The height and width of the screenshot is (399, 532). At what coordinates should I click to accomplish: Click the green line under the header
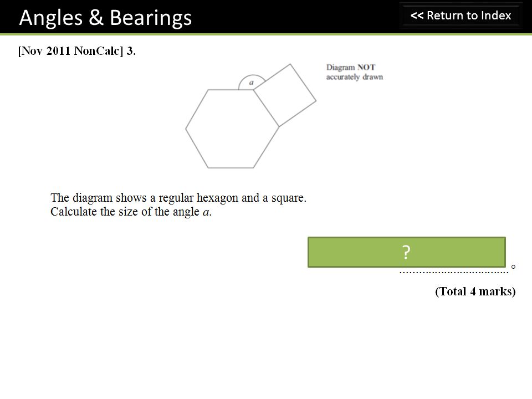266,34
